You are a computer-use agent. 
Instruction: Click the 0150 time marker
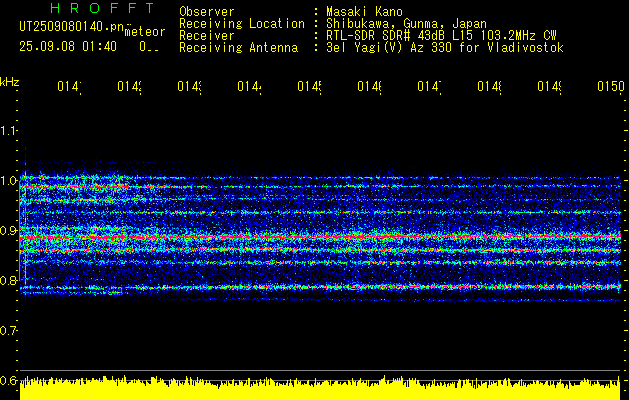pyautogui.click(x=611, y=86)
